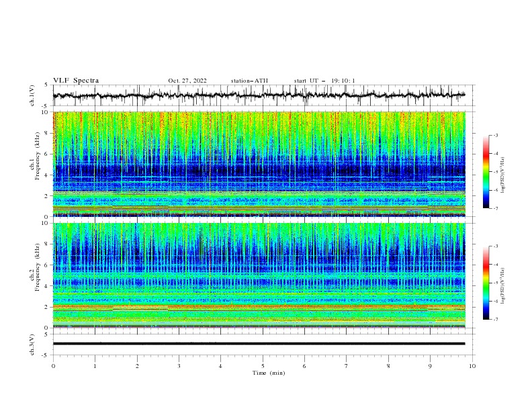Screen dimensions: 532x411
Task: Click the ch.3(V) waveform trace
Action: [259, 344]
